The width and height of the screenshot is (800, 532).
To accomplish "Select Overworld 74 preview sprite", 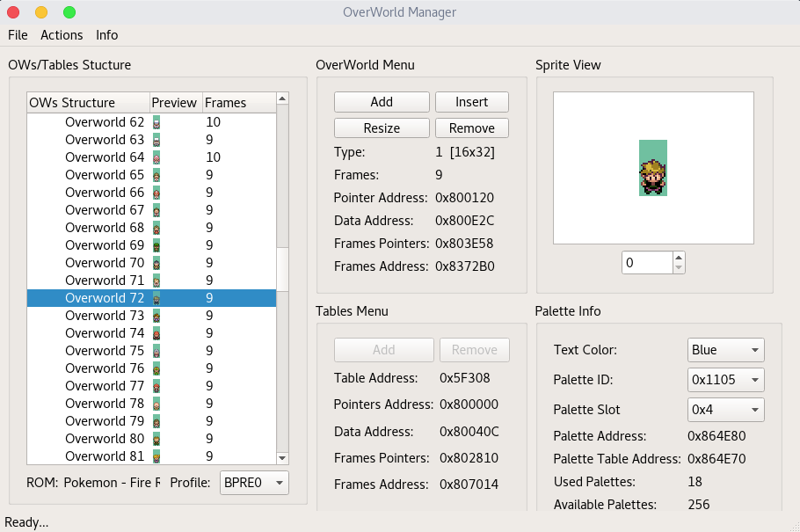I will click(156, 333).
